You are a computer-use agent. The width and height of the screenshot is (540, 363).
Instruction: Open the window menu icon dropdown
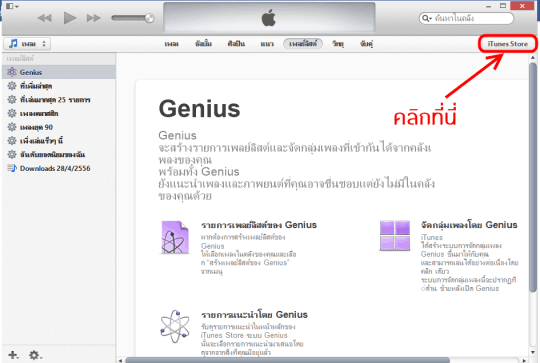12,6
